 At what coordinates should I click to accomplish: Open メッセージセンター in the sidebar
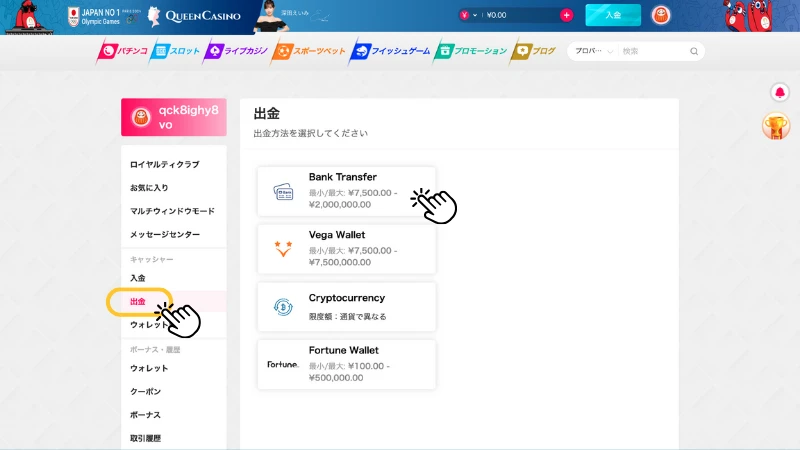point(165,235)
